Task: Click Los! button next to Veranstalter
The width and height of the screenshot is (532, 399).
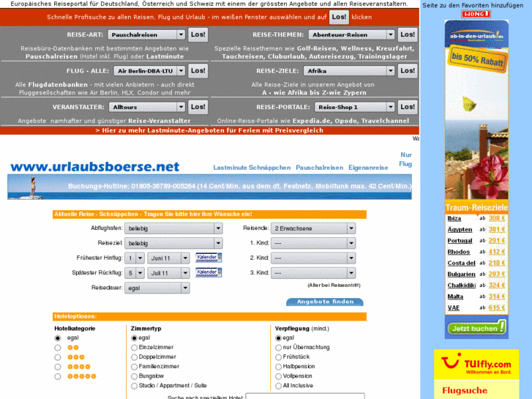Action: (x=198, y=108)
